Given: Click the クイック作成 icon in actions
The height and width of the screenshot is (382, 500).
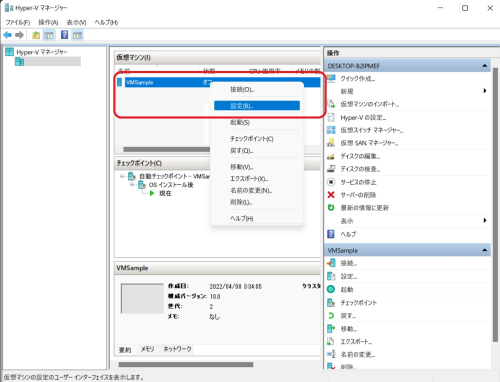Looking at the screenshot, I should click(x=331, y=78).
